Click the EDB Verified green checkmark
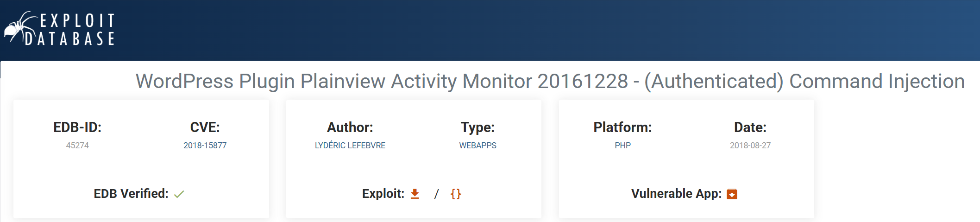Screen dimensions: 980x222 pos(179,194)
